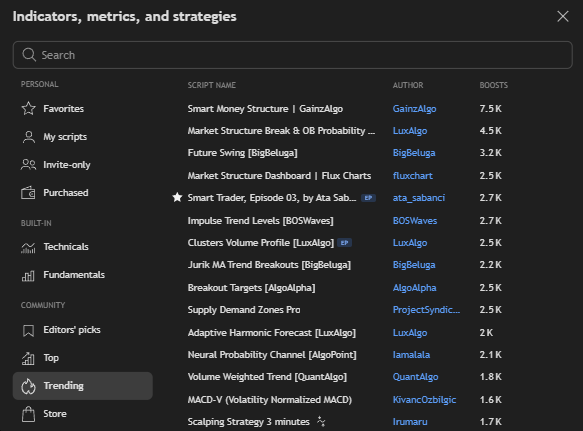
Task: Add Adaptive Harmonic Forecast [LuxAlgo] script
Action: [x=271, y=333]
